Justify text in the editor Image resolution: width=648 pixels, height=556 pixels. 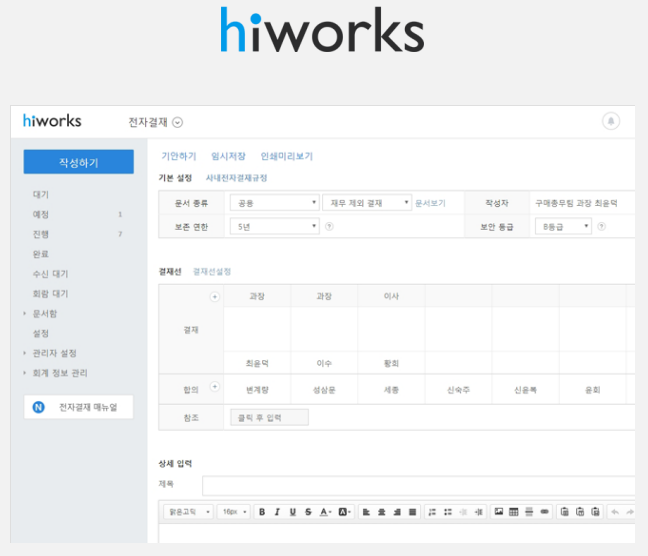point(412,512)
